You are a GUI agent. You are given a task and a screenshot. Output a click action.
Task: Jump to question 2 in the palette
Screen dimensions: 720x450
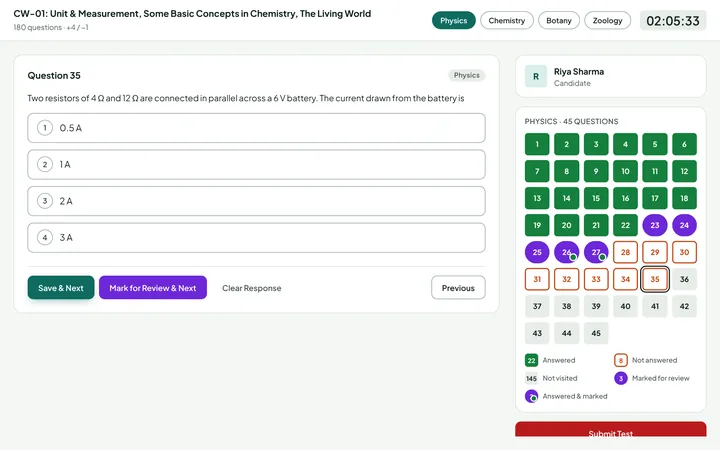567,144
